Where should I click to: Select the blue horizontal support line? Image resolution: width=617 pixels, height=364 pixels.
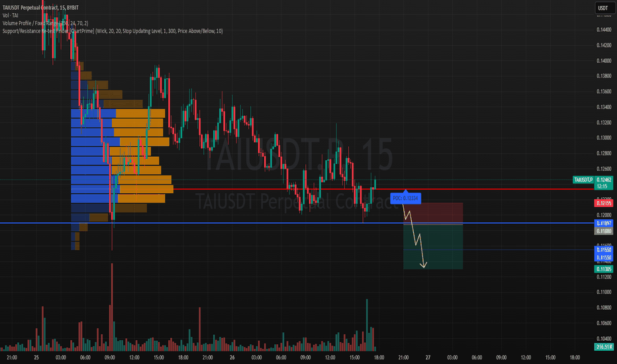pos(297,223)
